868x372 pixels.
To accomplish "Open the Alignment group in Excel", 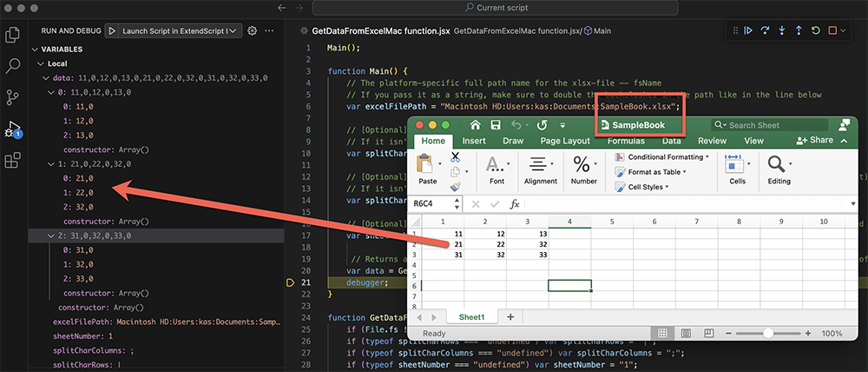I will (540, 169).
